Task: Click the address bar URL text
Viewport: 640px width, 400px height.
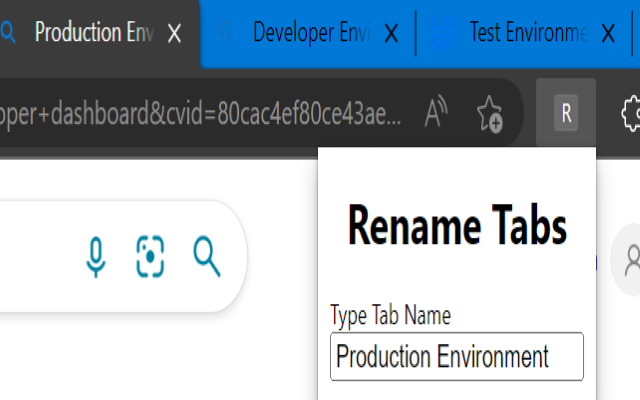Action: [x=200, y=113]
